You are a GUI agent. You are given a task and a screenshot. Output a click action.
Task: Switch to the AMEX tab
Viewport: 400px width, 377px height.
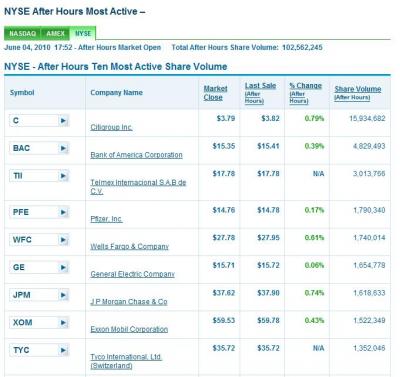[x=55, y=34]
